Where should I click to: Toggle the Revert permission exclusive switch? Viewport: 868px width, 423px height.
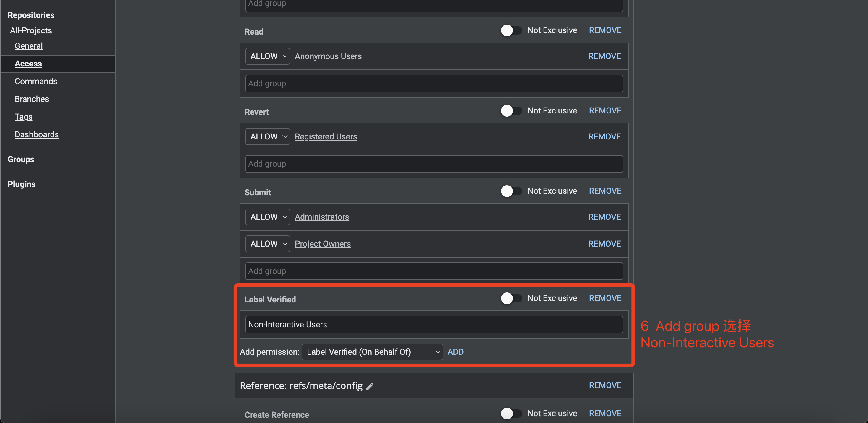click(x=511, y=111)
